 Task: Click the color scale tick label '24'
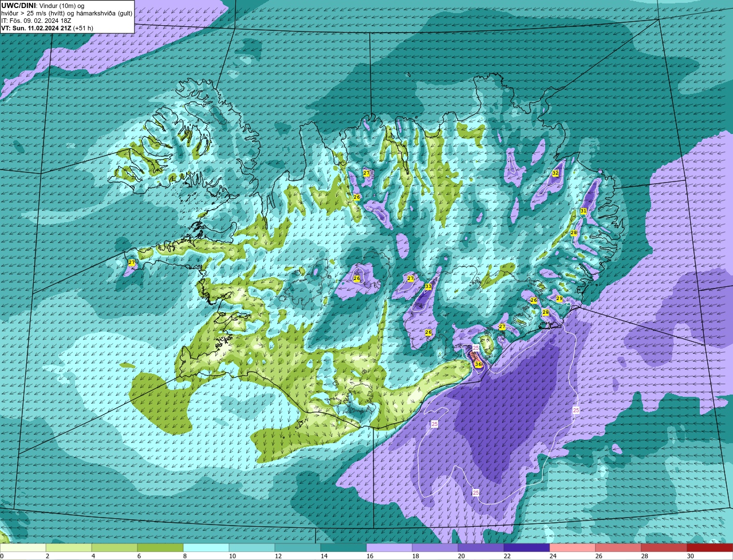(x=553, y=556)
